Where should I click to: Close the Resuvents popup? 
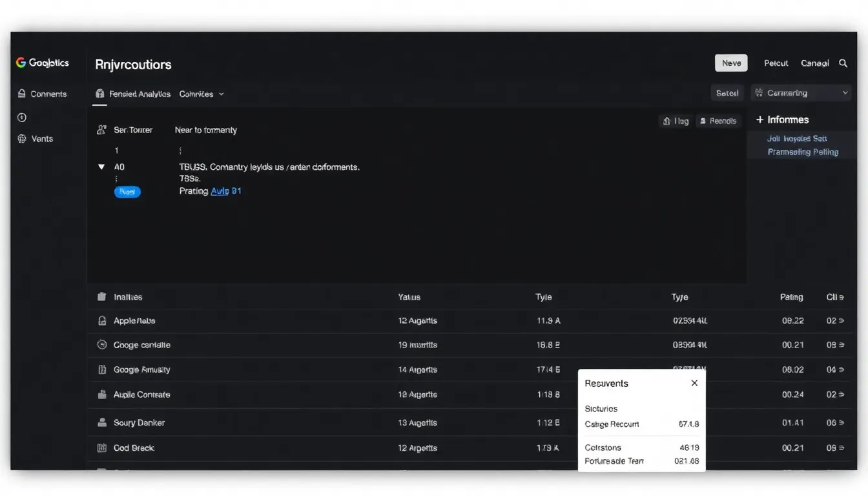(x=694, y=383)
